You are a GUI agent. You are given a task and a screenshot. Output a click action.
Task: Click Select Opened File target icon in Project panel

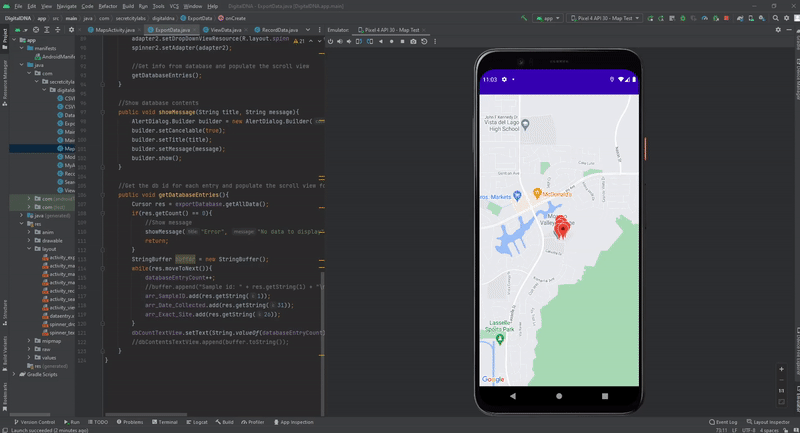pos(36,30)
